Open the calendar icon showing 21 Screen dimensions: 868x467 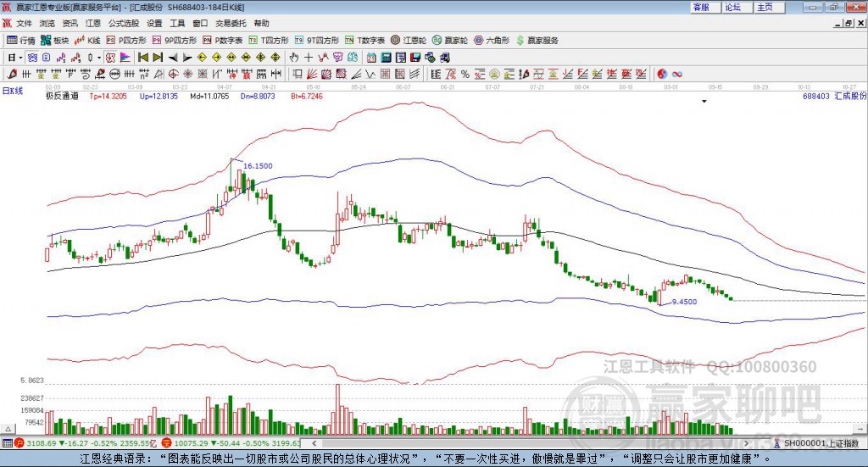(x=371, y=58)
